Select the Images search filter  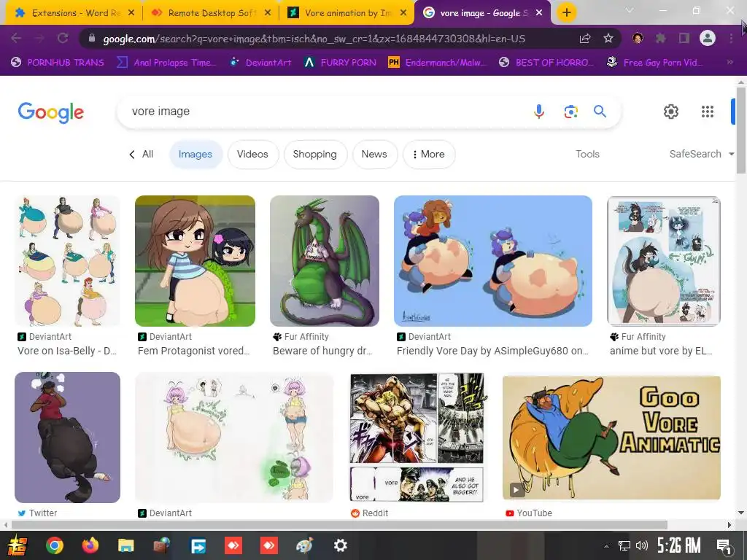click(x=196, y=155)
